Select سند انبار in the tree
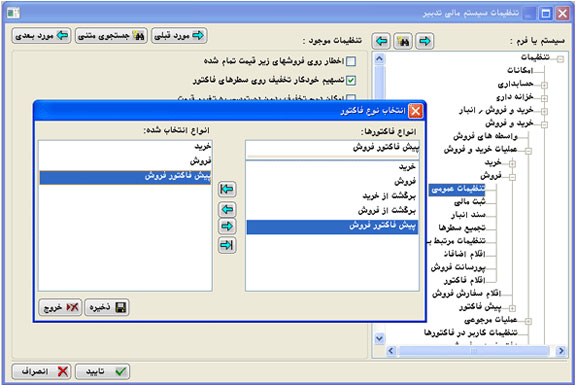The width and height of the screenshot is (579, 388). [x=468, y=214]
